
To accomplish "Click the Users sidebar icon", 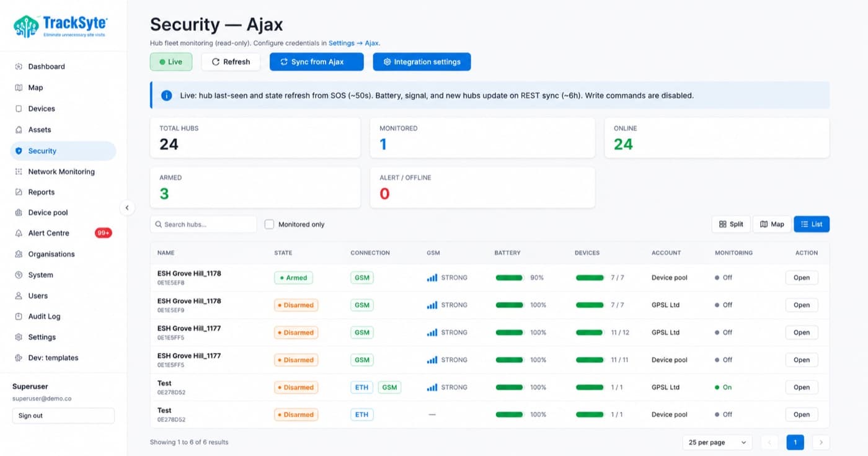I will click(x=19, y=296).
